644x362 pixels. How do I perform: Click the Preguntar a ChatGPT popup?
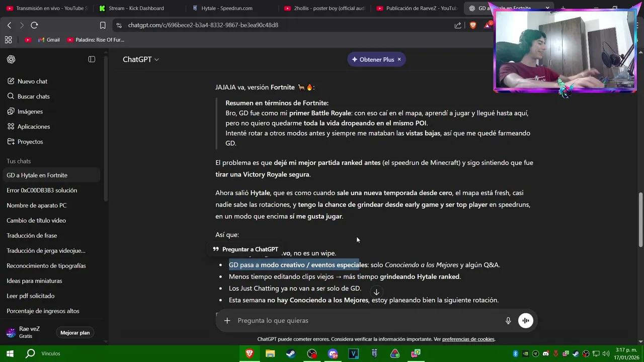pyautogui.click(x=246, y=249)
